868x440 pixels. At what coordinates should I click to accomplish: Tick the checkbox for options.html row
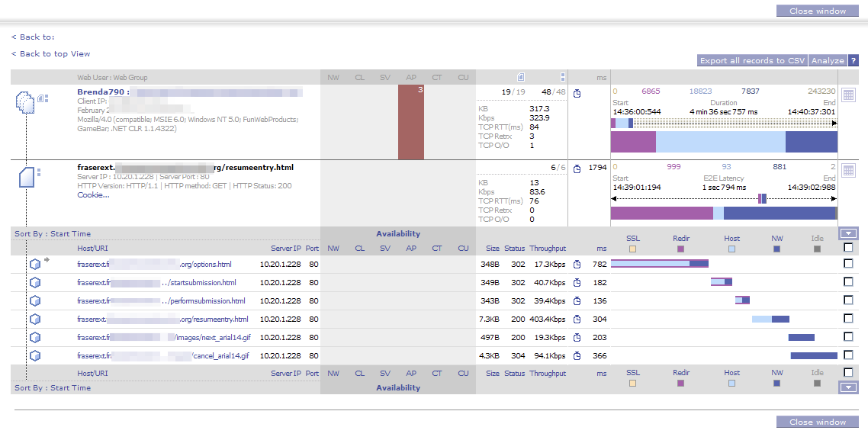[x=848, y=263]
